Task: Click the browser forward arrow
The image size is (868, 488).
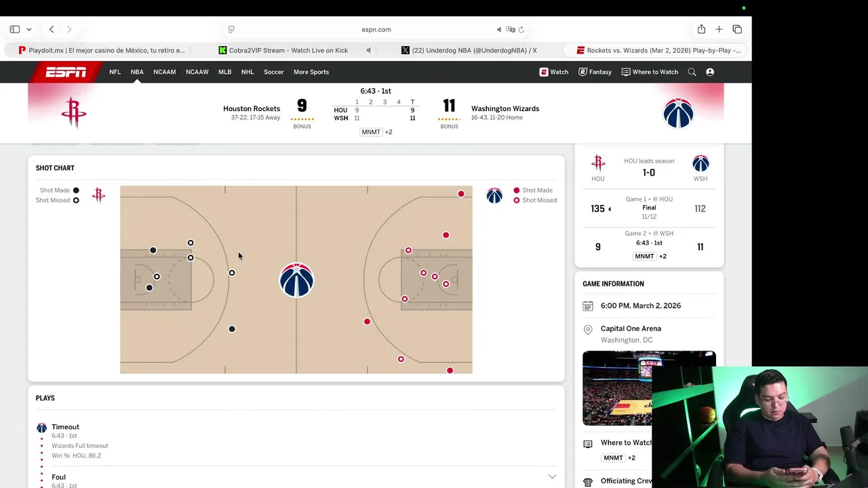Action: pyautogui.click(x=69, y=29)
